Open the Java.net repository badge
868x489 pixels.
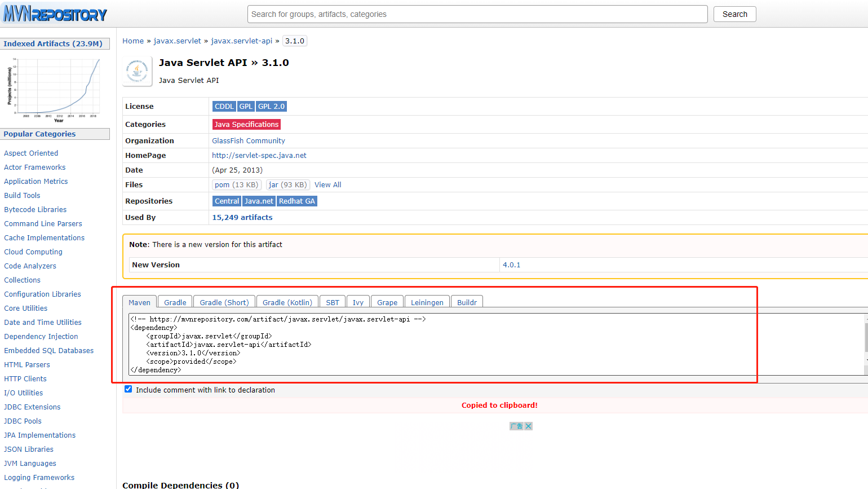coord(259,201)
